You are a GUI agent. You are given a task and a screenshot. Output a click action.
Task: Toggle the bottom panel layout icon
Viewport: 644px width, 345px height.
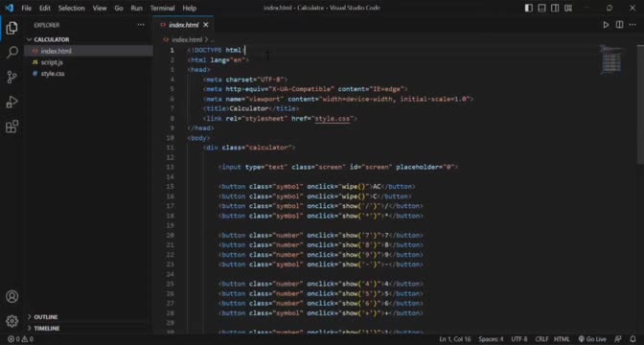click(x=541, y=8)
